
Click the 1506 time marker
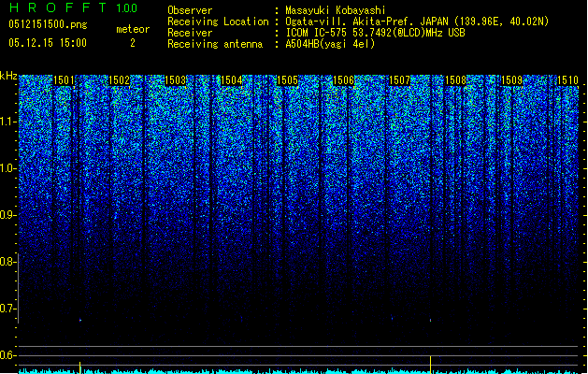[343, 80]
